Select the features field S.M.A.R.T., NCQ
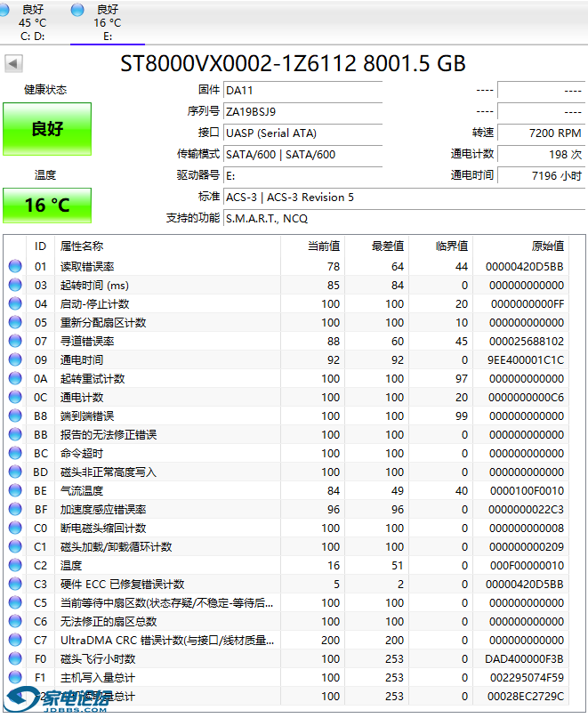588x718 pixels. point(404,218)
